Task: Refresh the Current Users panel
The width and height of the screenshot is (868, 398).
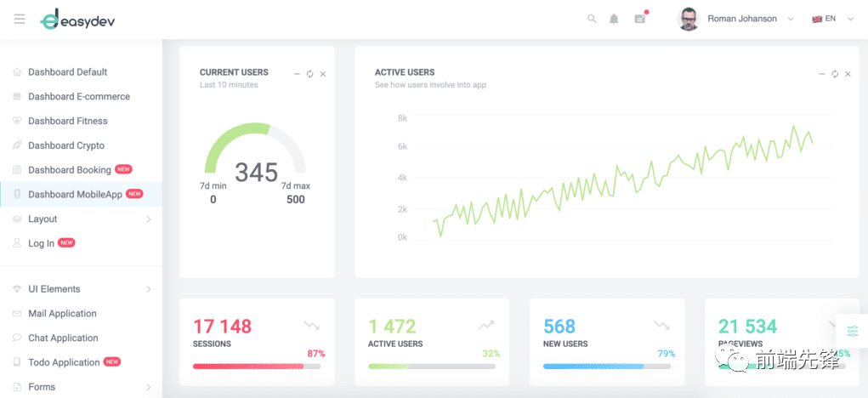Action: 310,74
